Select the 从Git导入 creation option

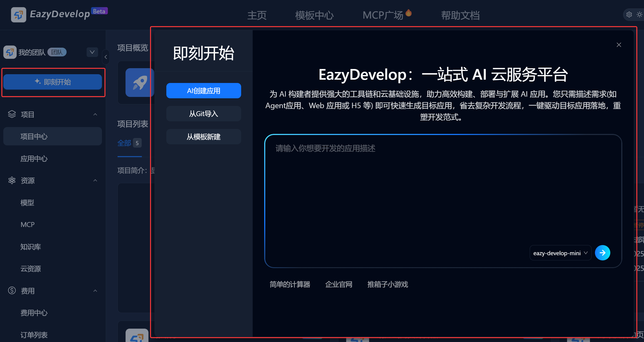tap(204, 114)
